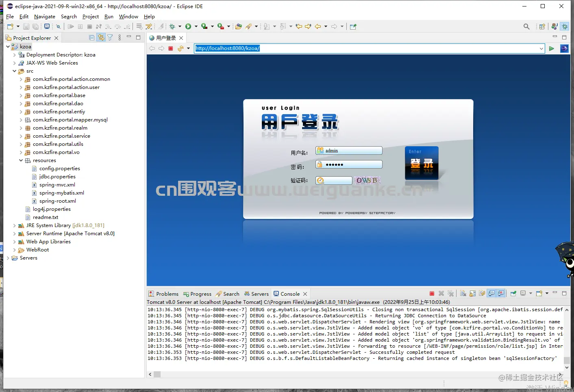Collapse the src folder node

click(15, 71)
